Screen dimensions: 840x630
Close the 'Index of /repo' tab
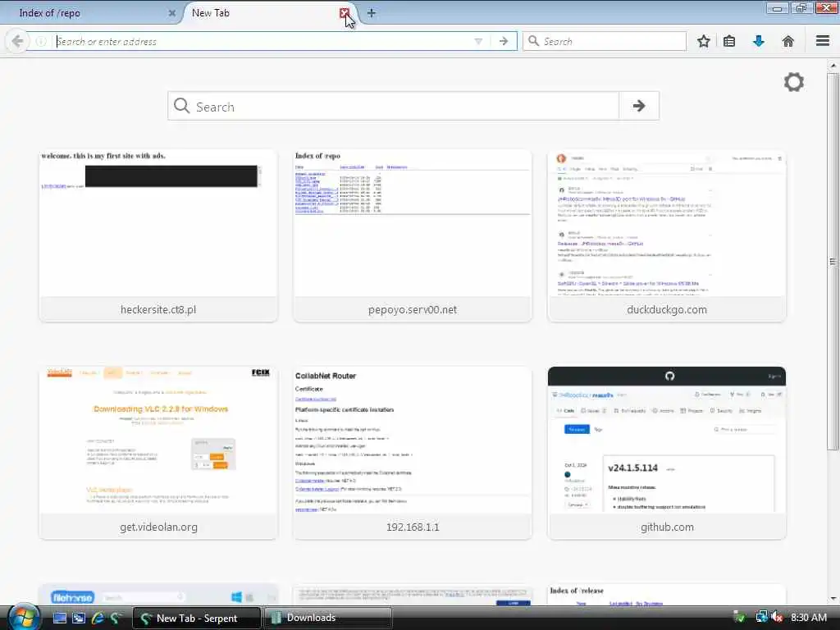tap(172, 13)
